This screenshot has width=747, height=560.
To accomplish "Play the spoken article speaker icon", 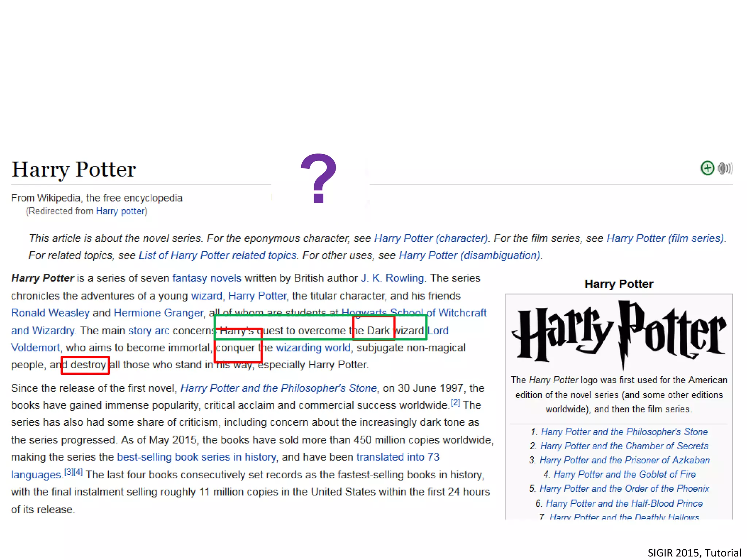I will coord(725,168).
